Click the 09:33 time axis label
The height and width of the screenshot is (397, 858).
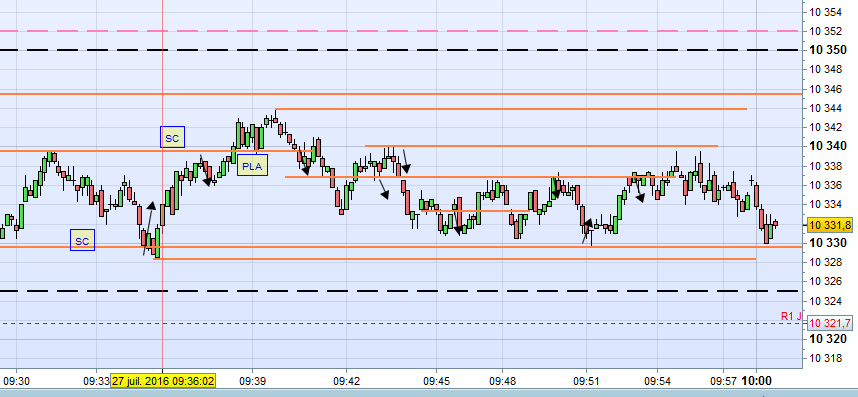[96, 380]
